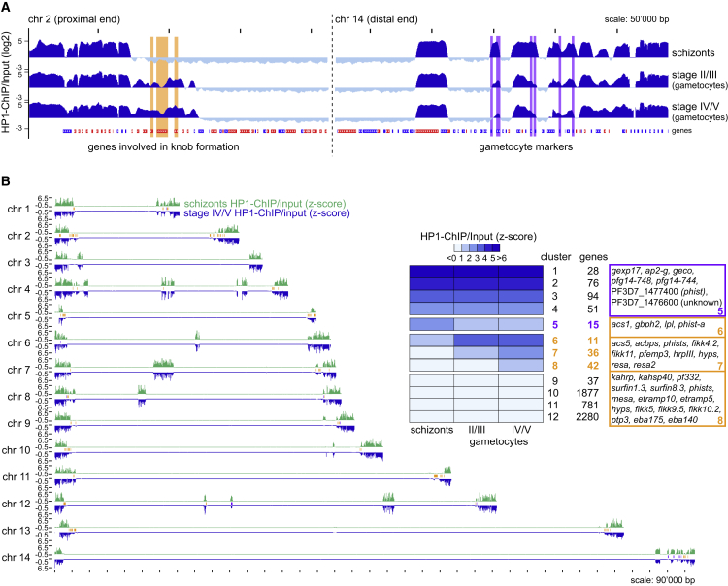This screenshot has height=586, width=728.
Task: Click the 'cluster' column header
Action: [x=556, y=257]
